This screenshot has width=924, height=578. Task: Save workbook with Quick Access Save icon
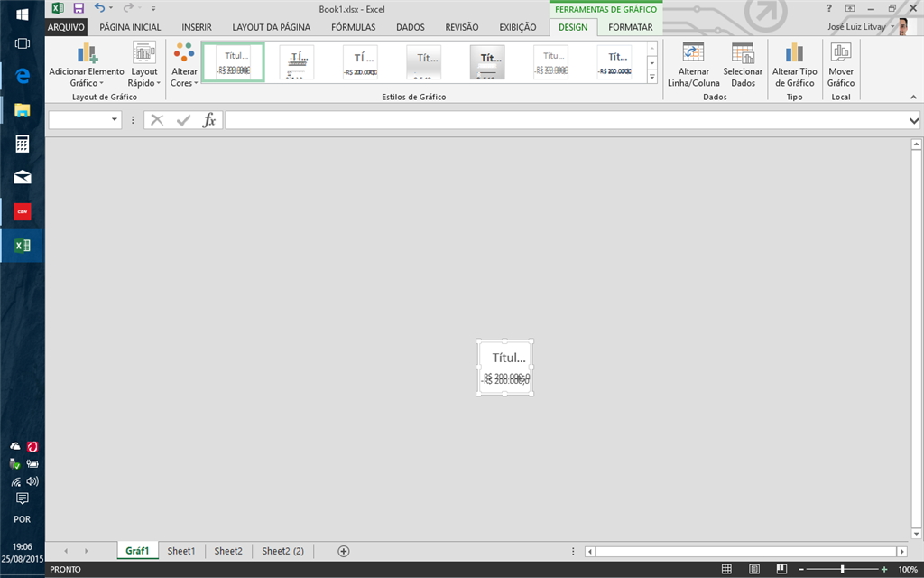79,8
